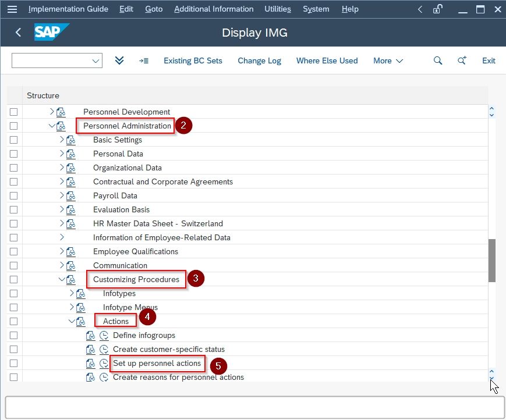Click the scroll-down arrow at tree bottom

click(x=491, y=378)
